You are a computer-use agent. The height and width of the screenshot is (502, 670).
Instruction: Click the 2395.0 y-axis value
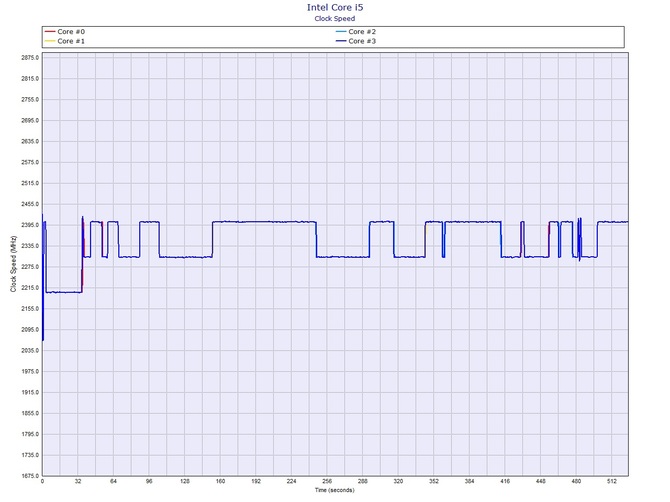pyautogui.click(x=30, y=225)
